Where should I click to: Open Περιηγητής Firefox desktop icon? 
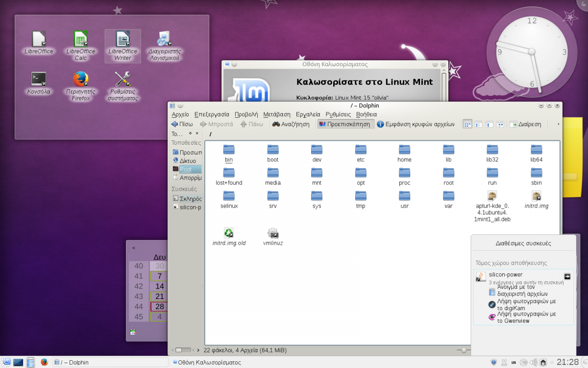(81, 86)
